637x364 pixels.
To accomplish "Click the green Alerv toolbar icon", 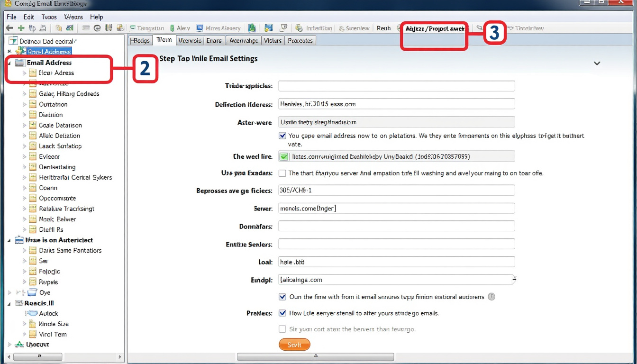I will click(173, 28).
